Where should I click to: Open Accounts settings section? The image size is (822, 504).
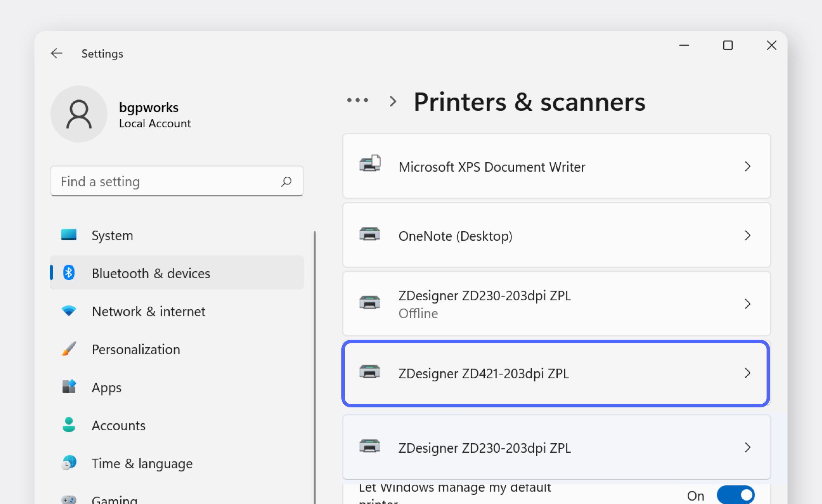pyautogui.click(x=118, y=425)
